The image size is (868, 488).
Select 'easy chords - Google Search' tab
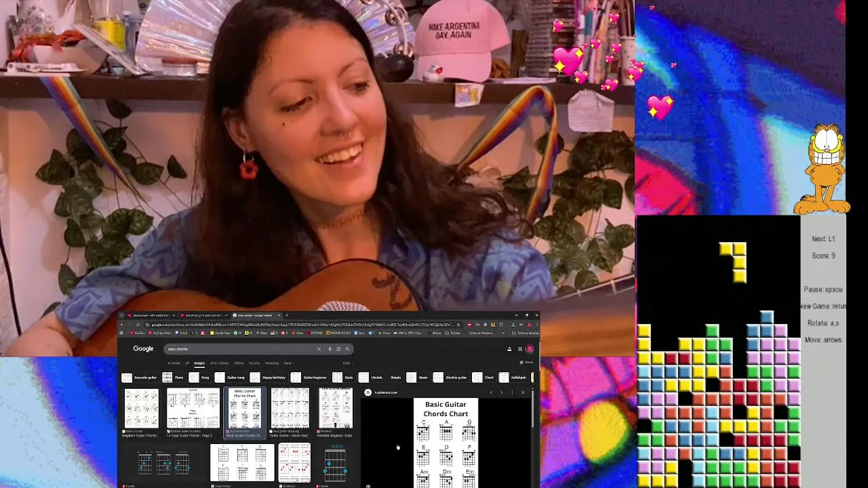[x=257, y=315]
